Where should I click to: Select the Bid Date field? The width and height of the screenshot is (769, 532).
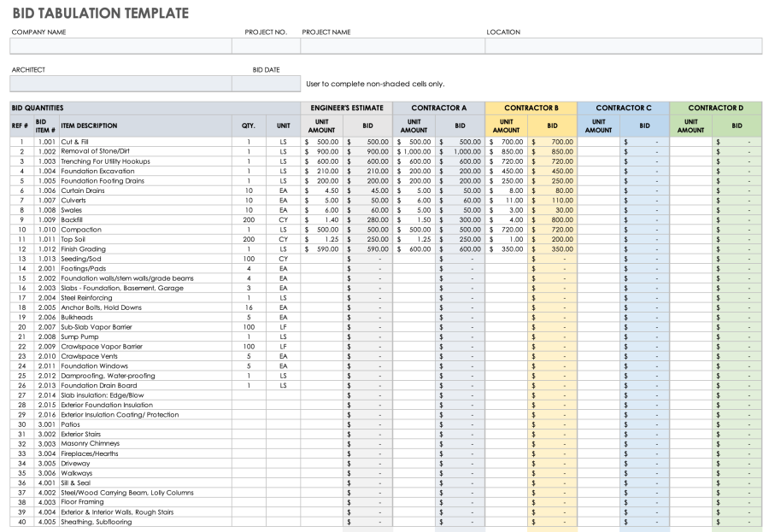(x=267, y=83)
